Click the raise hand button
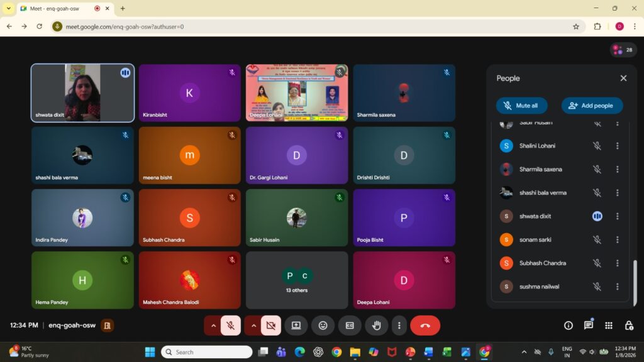Viewport: 644px width, 362px height. [x=377, y=326]
